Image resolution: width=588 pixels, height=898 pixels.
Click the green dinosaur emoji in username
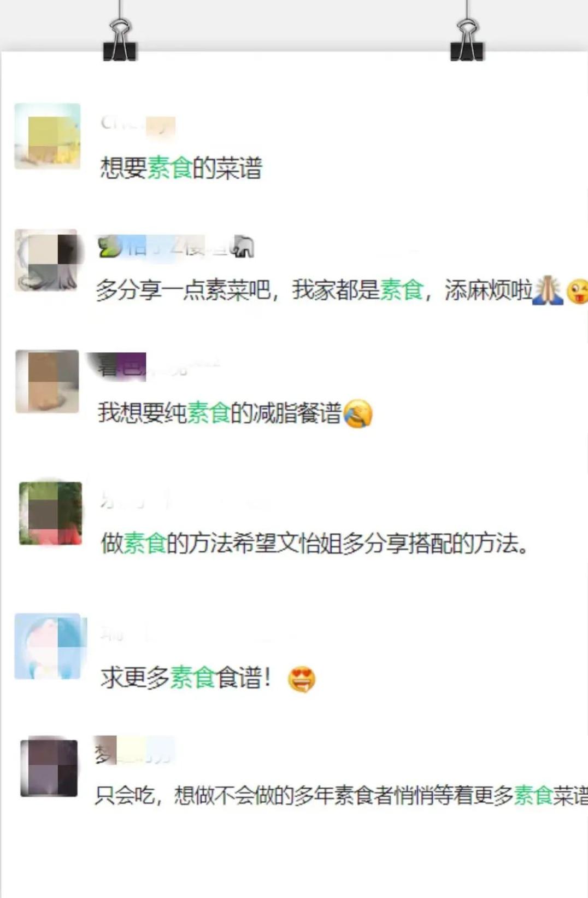tap(109, 247)
